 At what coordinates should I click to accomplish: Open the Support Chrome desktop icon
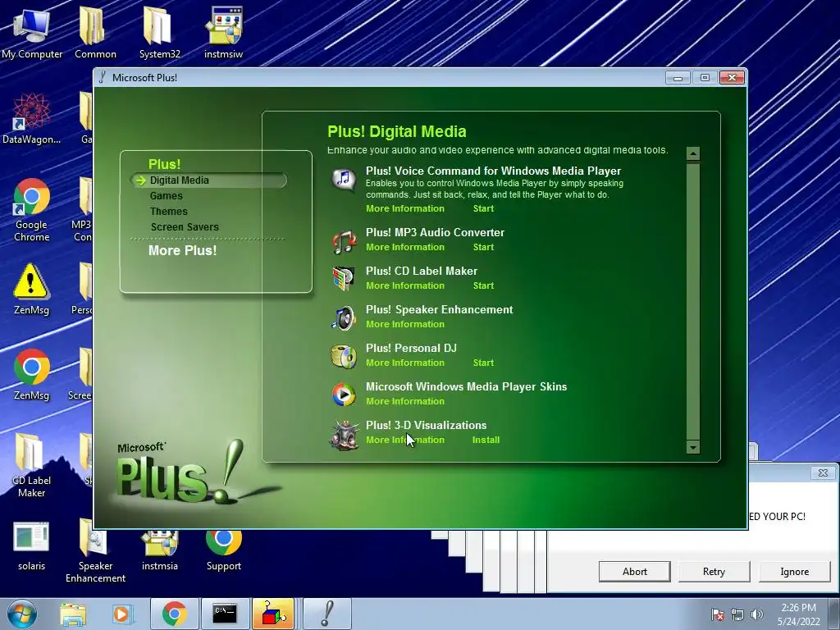[x=223, y=550]
